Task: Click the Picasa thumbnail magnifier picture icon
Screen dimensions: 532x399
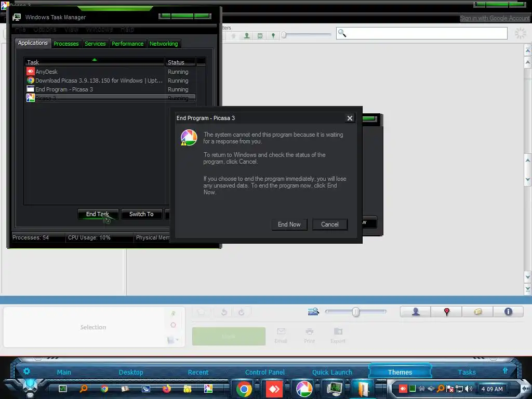Action: click(x=313, y=312)
